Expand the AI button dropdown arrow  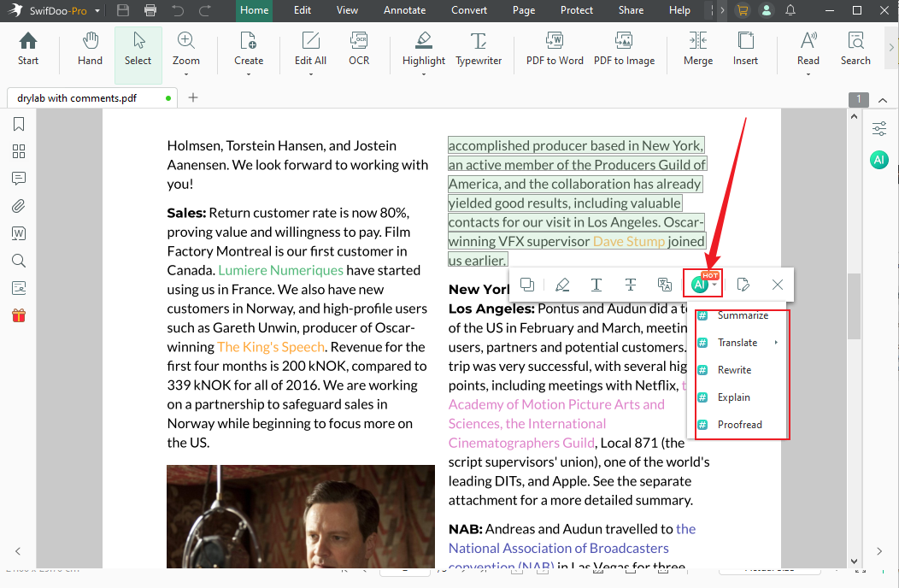713,283
